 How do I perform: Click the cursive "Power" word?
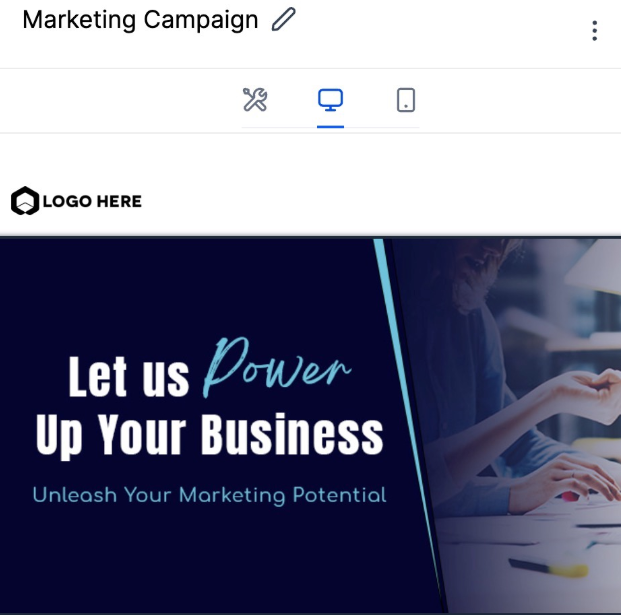[276, 367]
